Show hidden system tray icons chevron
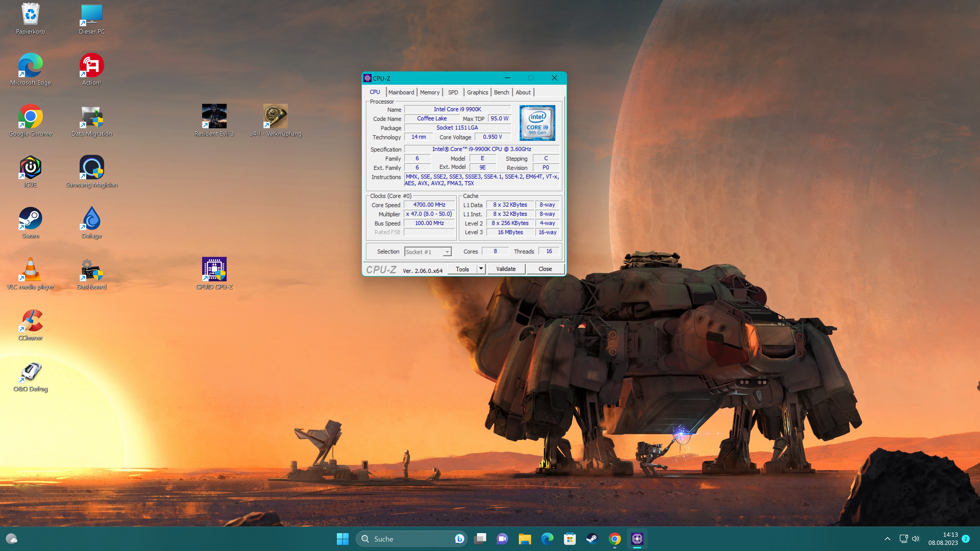 point(887,539)
